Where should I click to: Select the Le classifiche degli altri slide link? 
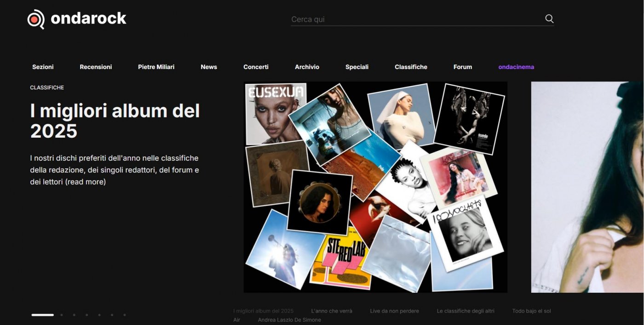point(466,311)
